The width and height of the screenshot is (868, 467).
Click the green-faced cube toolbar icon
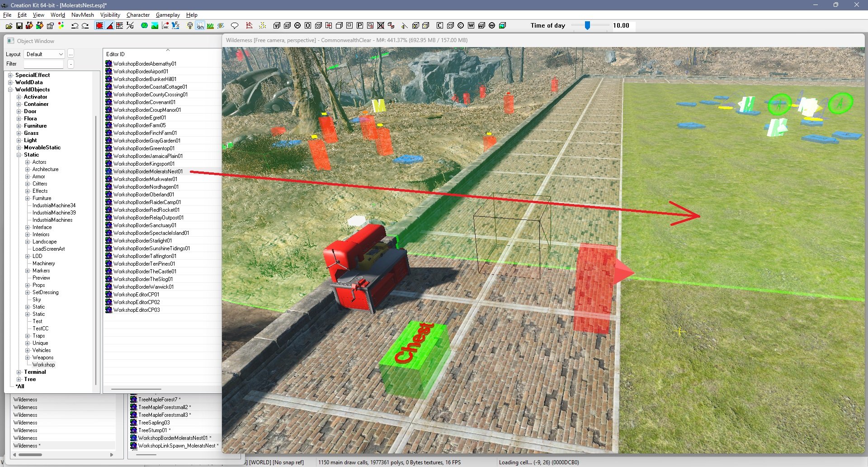tap(502, 26)
